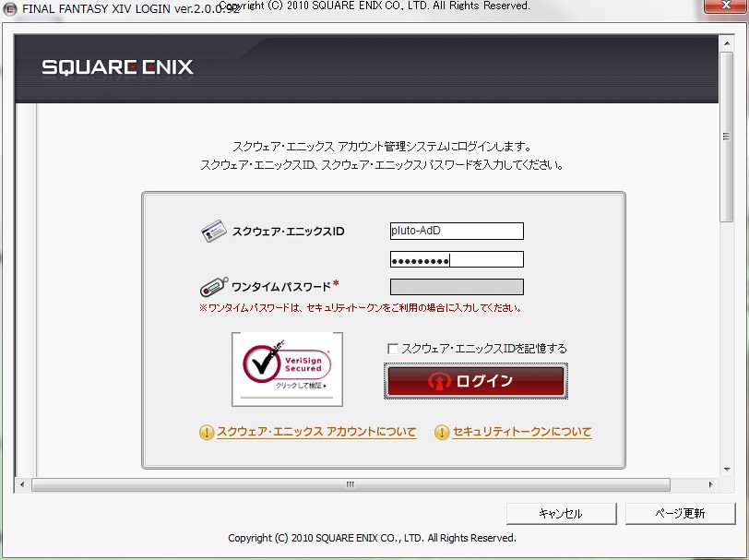Click the title bar application icon
This screenshot has height=560, width=749.
pos(10,8)
